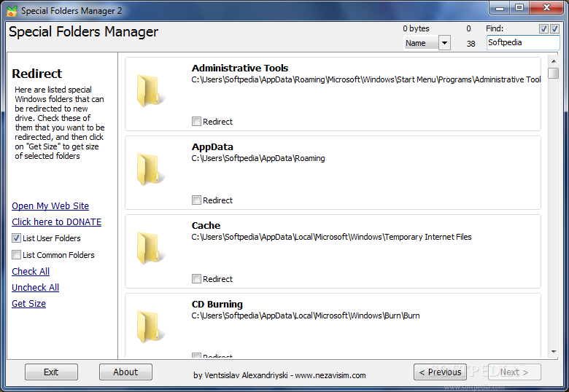Toggle the first checkbox beside Find label
The image size is (569, 392).
click(x=543, y=28)
